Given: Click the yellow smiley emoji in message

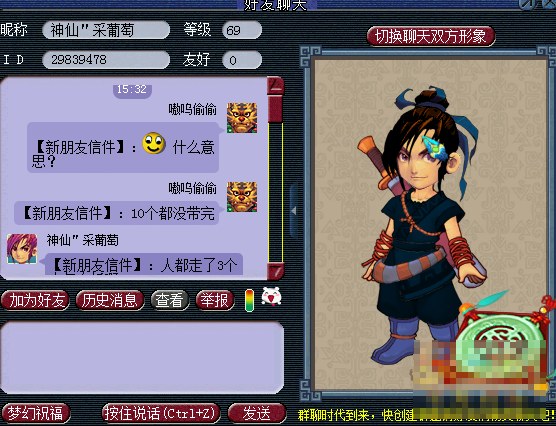Looking at the screenshot, I should click(154, 143).
